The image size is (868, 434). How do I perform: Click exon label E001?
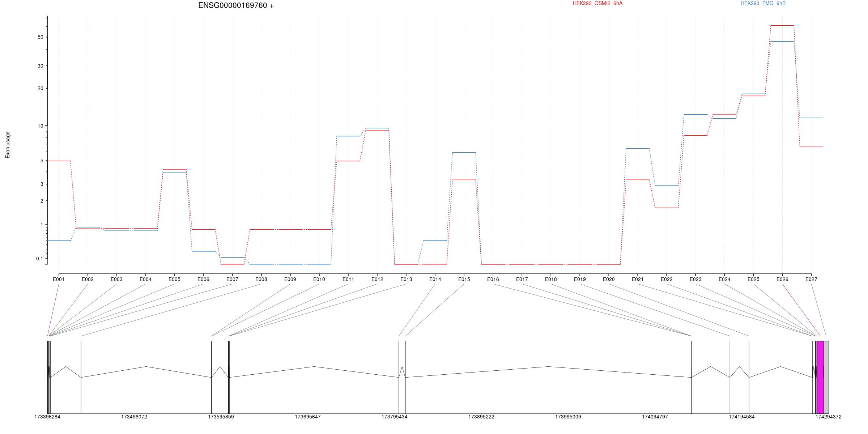pos(59,279)
